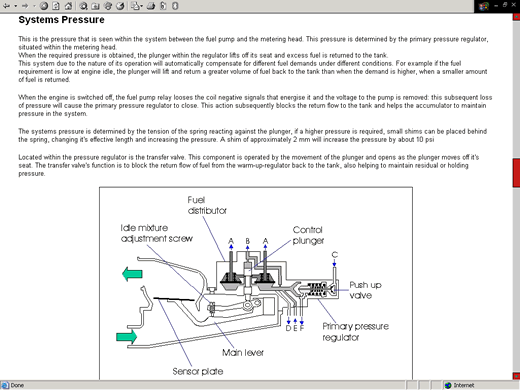
Task: Go back to the previous page
Action: tap(6, 6)
